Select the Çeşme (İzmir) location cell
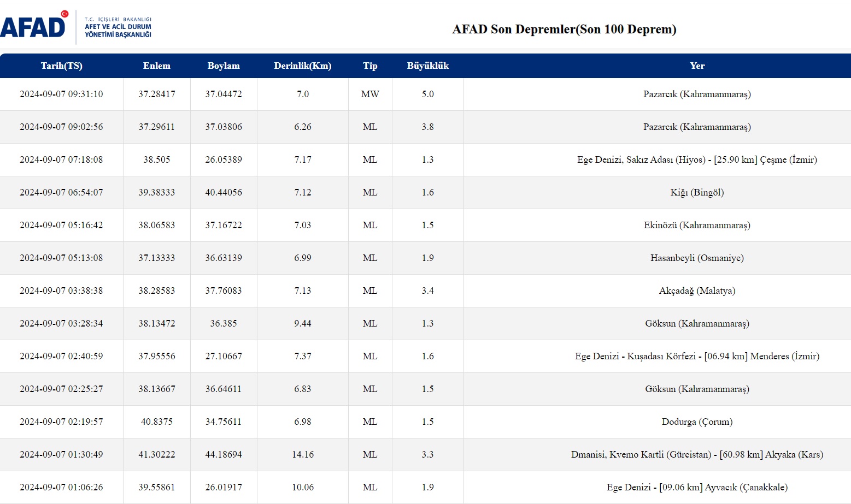The image size is (851, 504). coord(697,160)
